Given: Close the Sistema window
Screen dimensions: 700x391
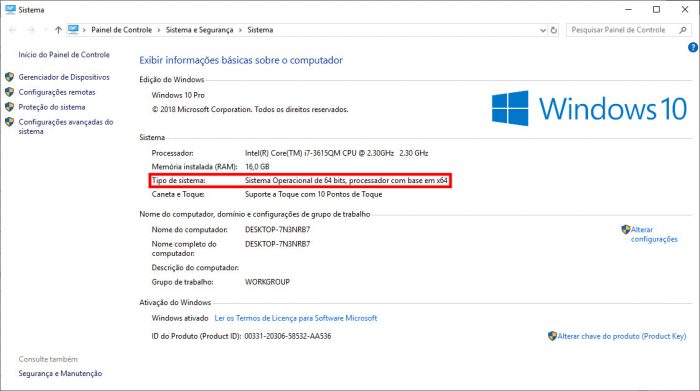Looking at the screenshot, I should click(x=685, y=9).
